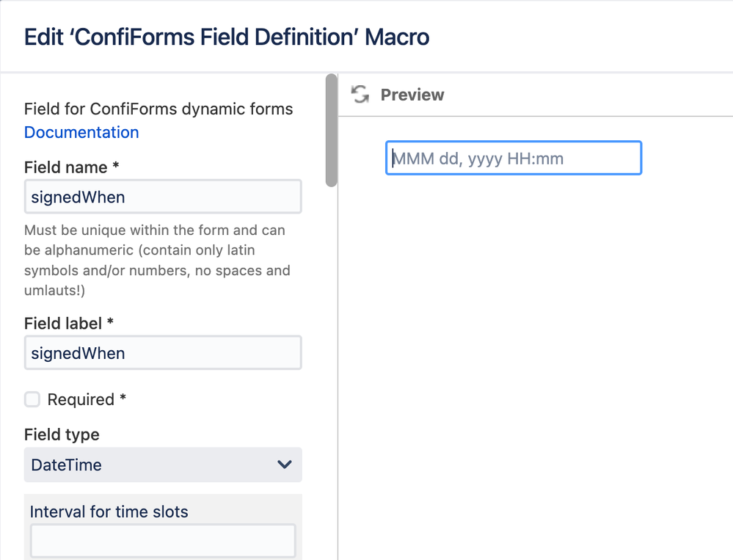
Task: Click the macro parameters panel scrollbar
Action: coord(332,131)
